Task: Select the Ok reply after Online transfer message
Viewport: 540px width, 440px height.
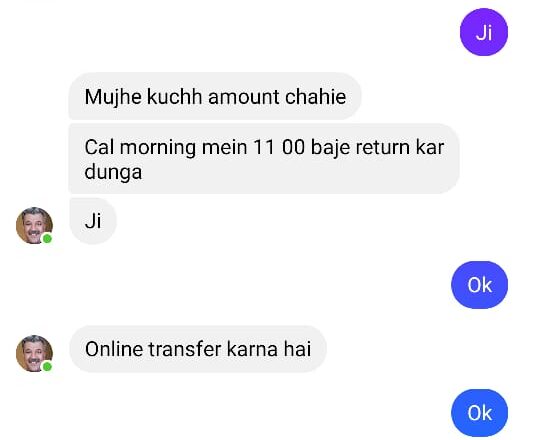Action: pyautogui.click(x=479, y=413)
